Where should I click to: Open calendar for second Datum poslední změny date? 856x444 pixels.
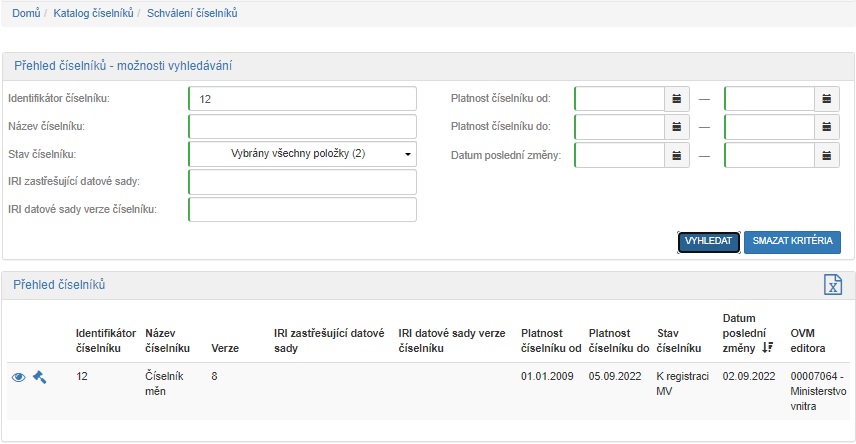pyautogui.click(x=827, y=155)
